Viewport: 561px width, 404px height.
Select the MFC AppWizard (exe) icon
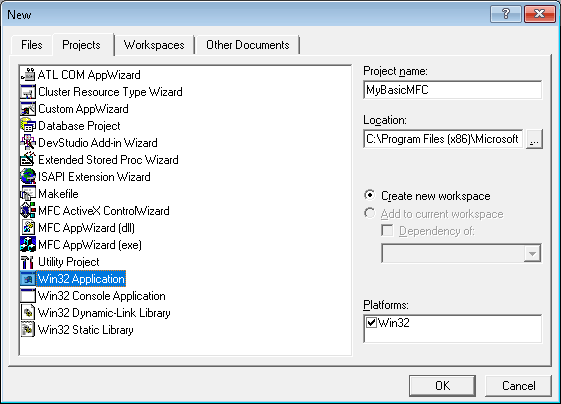tap(28, 245)
